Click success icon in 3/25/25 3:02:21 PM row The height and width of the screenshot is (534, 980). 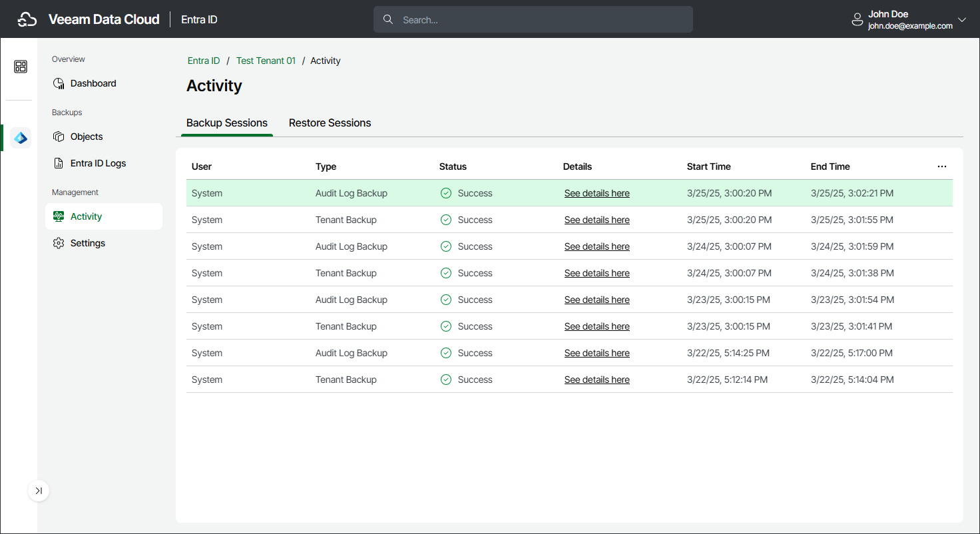(446, 193)
